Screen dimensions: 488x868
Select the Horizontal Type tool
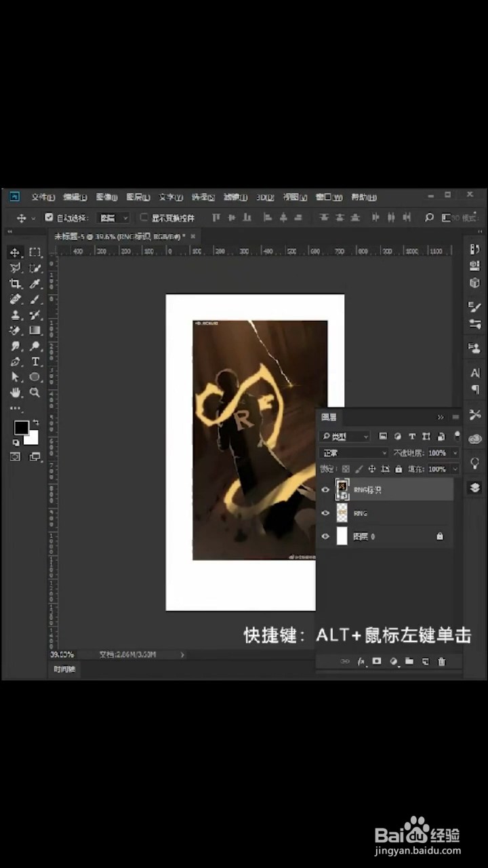(35, 361)
